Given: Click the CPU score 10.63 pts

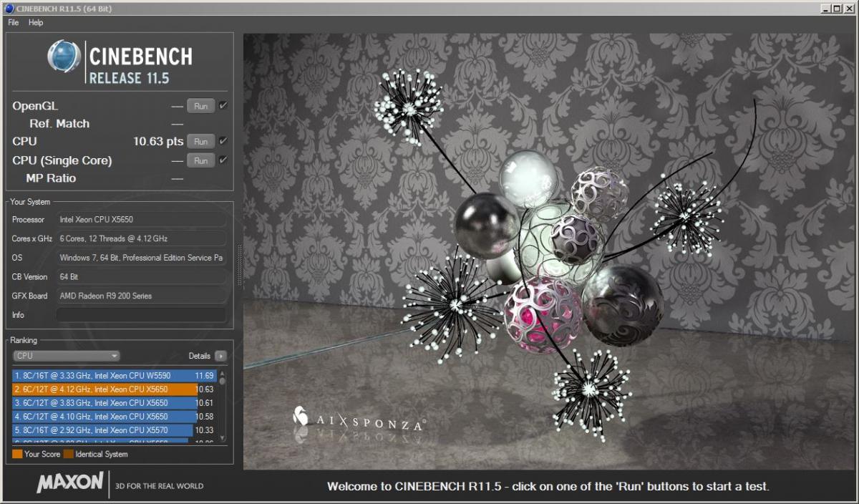Looking at the screenshot, I should pyautogui.click(x=158, y=142).
